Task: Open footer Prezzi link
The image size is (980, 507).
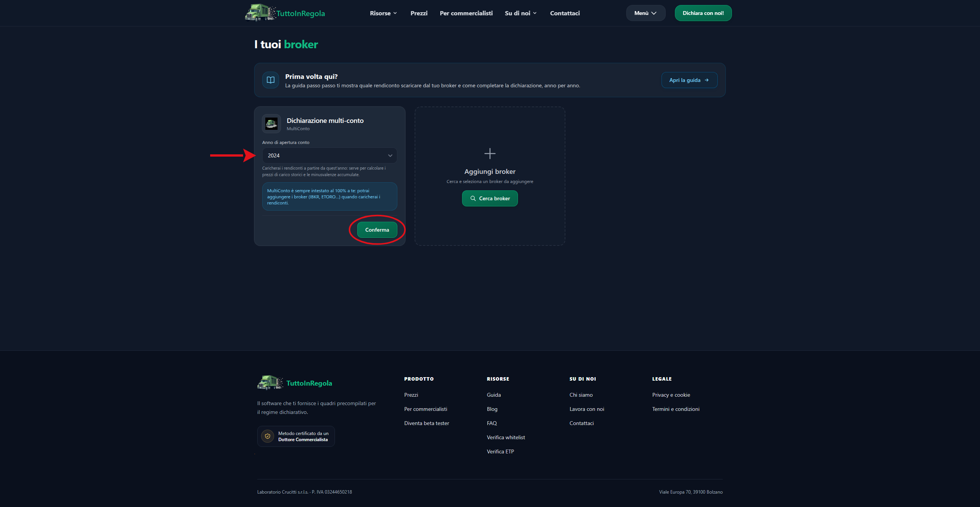Action: pos(411,395)
